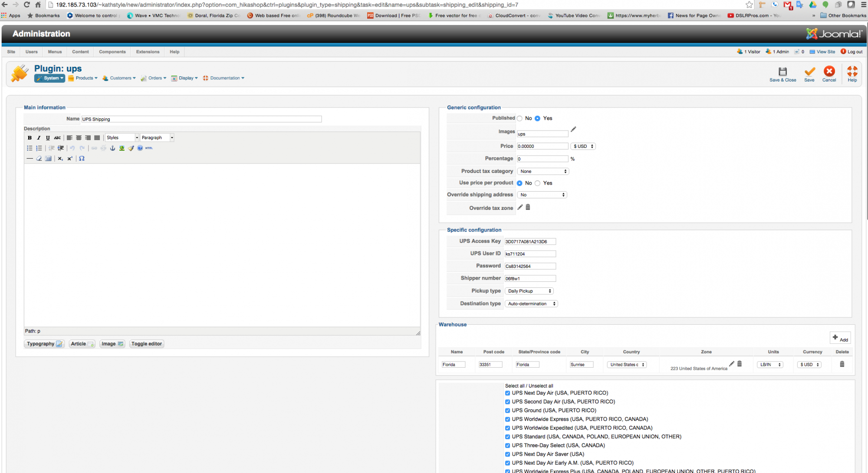The height and width of the screenshot is (473, 868).
Task: Uncheck UPS Ground (USA, PUERTO RICO)
Action: click(507, 411)
